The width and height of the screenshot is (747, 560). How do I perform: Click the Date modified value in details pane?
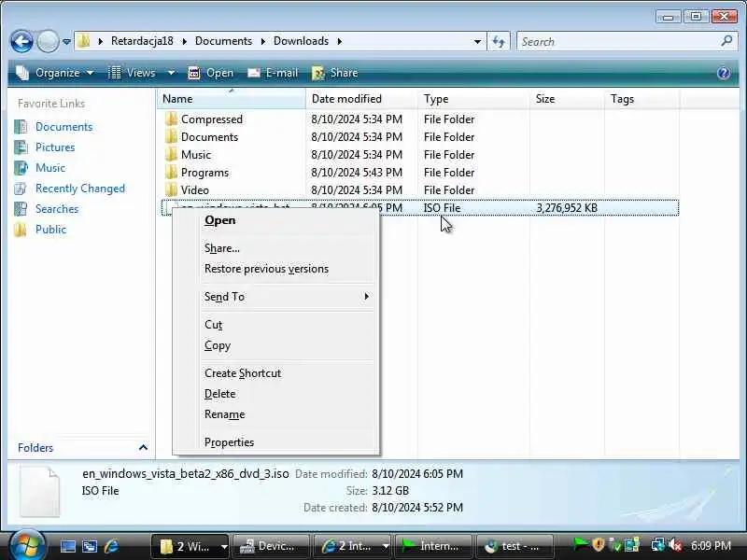pyautogui.click(x=417, y=474)
